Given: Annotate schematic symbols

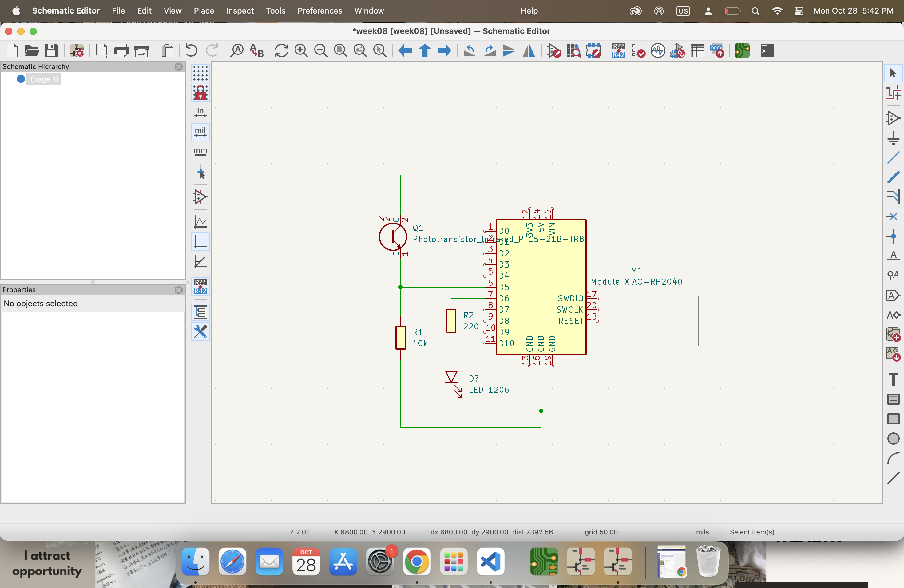Looking at the screenshot, I should tap(618, 50).
